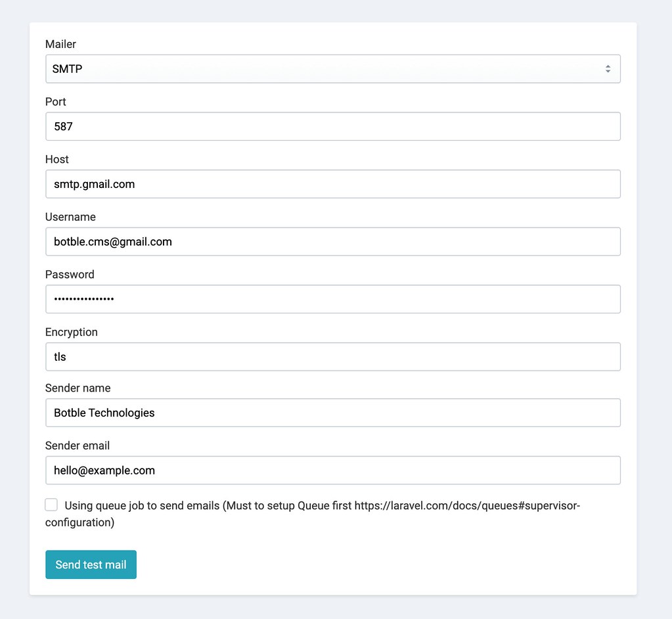Screen dimensions: 672x619
Task: Click the Mailer label
Action: point(60,44)
